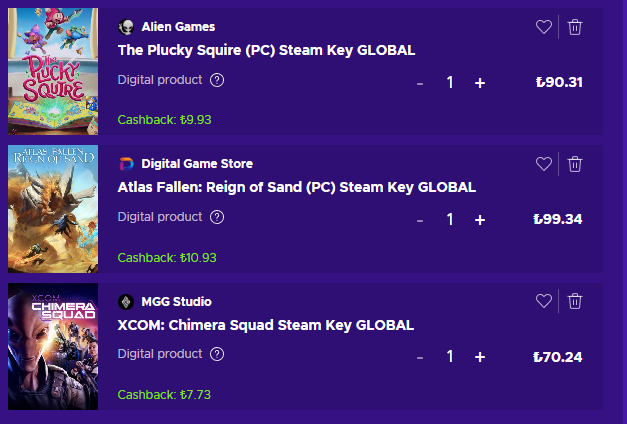Click the XCOM Chimera Squad cover thumbnail
The height and width of the screenshot is (424, 627).
tap(53, 347)
